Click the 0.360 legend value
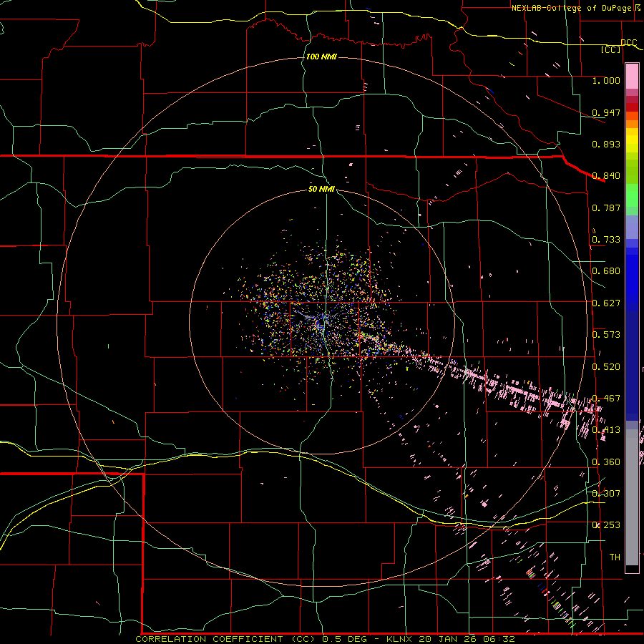Screen dimensions: 644x644 606,462
